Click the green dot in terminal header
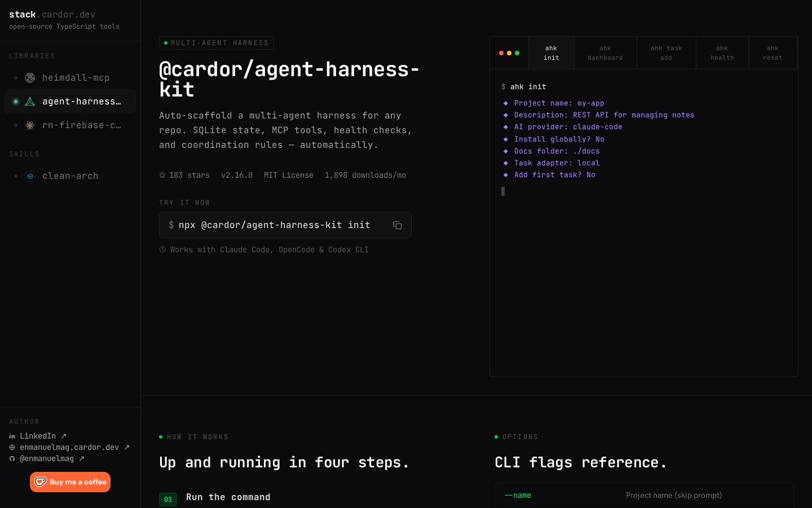This screenshot has height=508, width=812. coord(517,53)
